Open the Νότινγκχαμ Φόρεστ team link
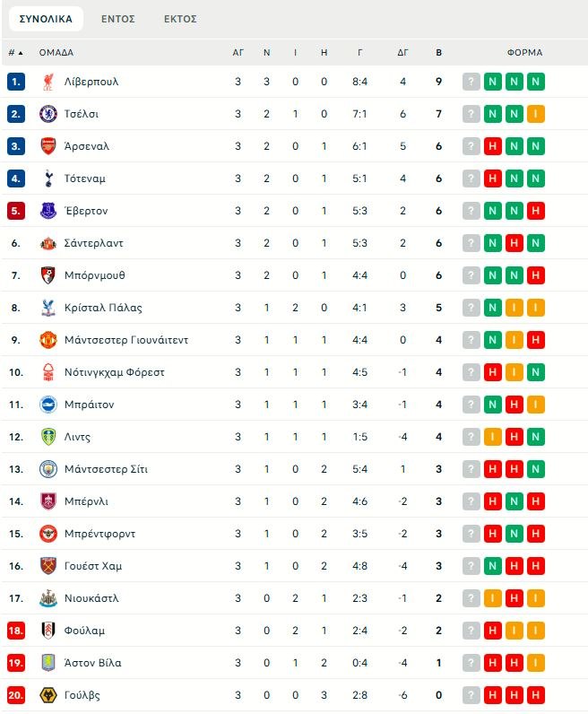This screenshot has width=588, height=714. coord(115,372)
